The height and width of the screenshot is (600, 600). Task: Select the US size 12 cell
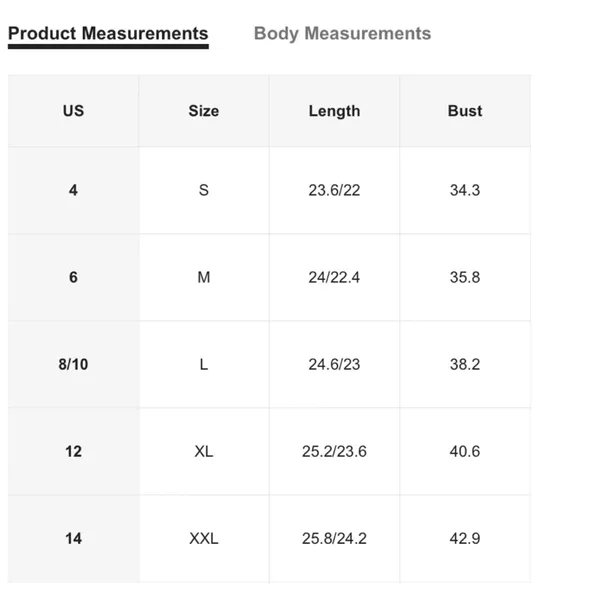(73, 452)
